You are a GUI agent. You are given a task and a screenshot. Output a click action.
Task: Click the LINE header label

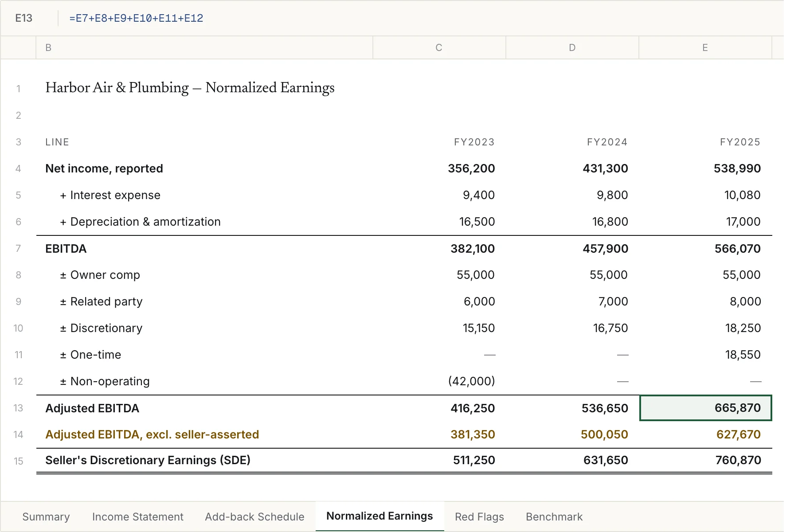pyautogui.click(x=57, y=142)
